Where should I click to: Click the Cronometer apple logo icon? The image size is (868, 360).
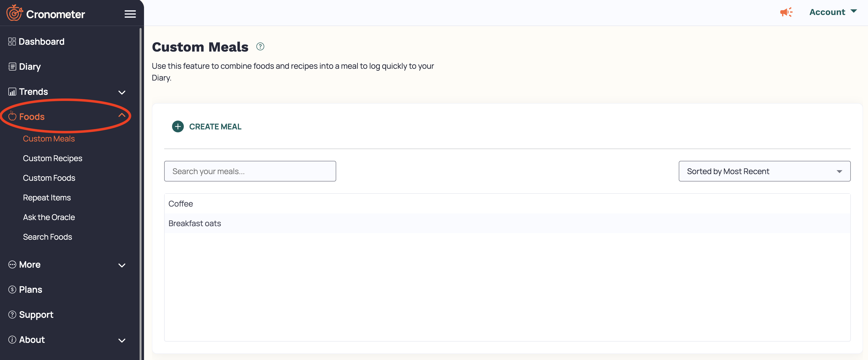(14, 13)
